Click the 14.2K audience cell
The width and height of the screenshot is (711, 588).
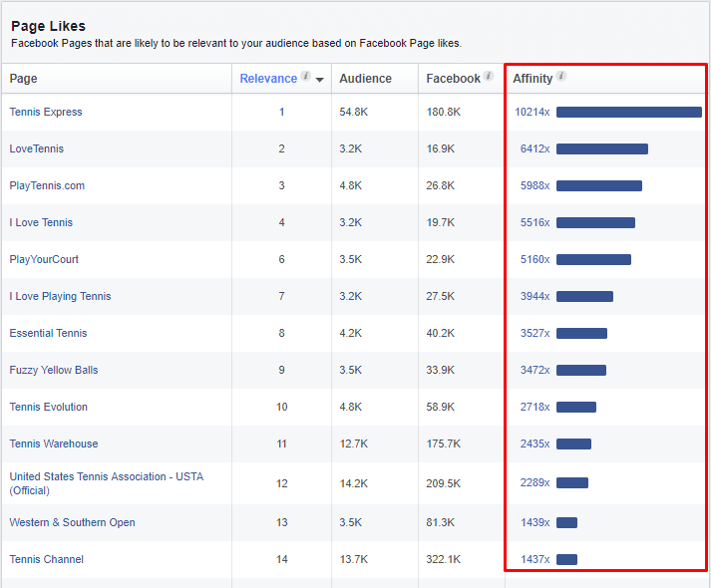point(354,483)
